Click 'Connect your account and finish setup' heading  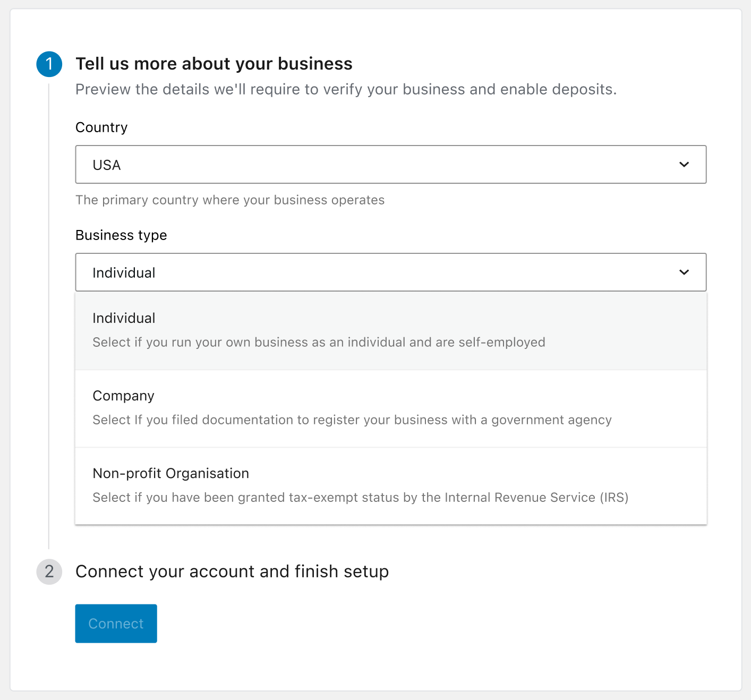coord(232,572)
